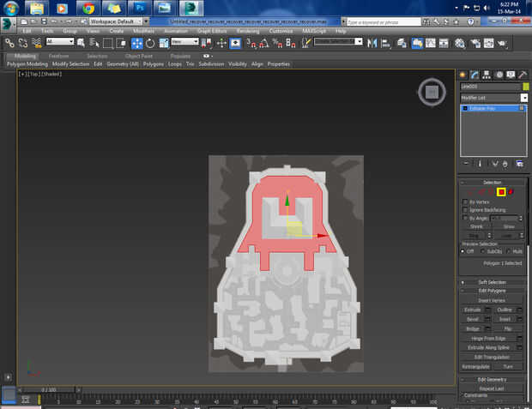Toggle Ignore Backfacing checkbox
The height and width of the screenshot is (409, 532).
coord(465,209)
